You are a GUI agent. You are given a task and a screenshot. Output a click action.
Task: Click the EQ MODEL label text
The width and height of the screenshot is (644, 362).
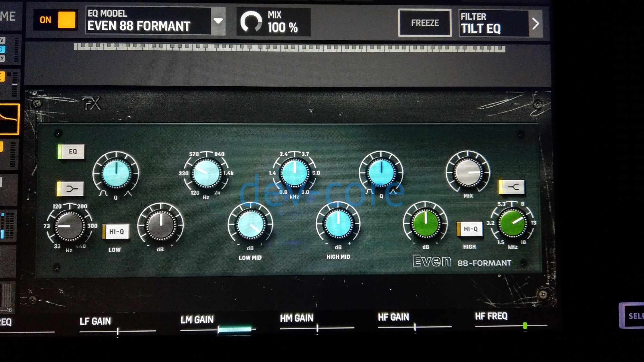tap(107, 14)
